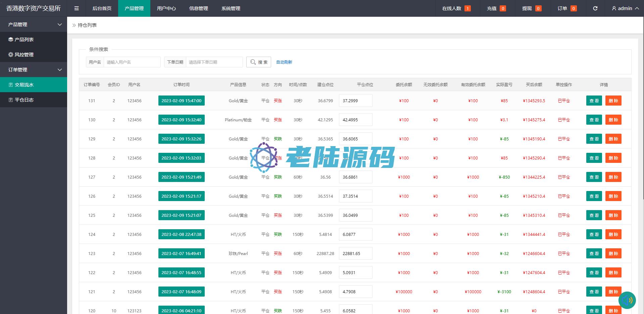Open 平仓日志 in the sidebar
The image size is (644, 314).
[x=24, y=100]
